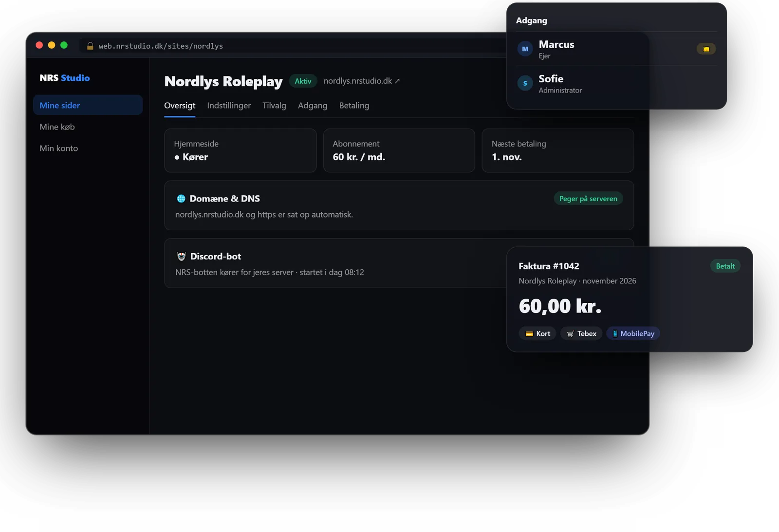Click the browser address bar URL
The image size is (779, 532).
(x=161, y=46)
